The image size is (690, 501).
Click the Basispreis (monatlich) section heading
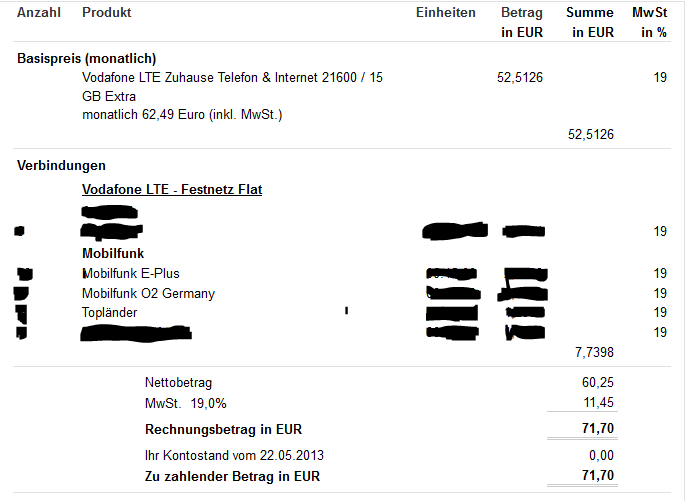86,58
